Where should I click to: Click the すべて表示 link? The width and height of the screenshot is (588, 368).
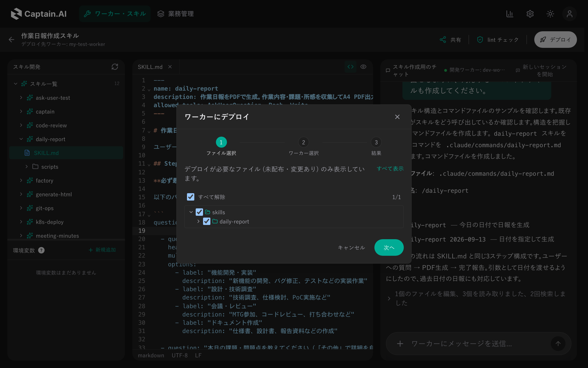tap(390, 169)
